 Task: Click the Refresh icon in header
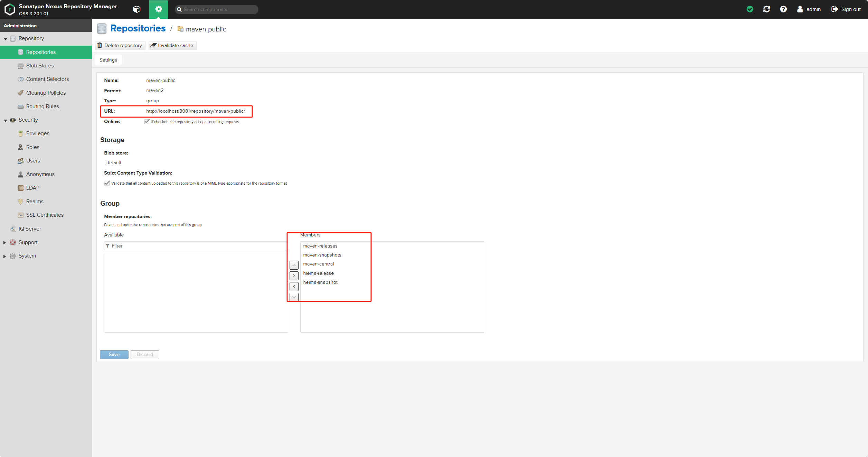click(x=766, y=9)
